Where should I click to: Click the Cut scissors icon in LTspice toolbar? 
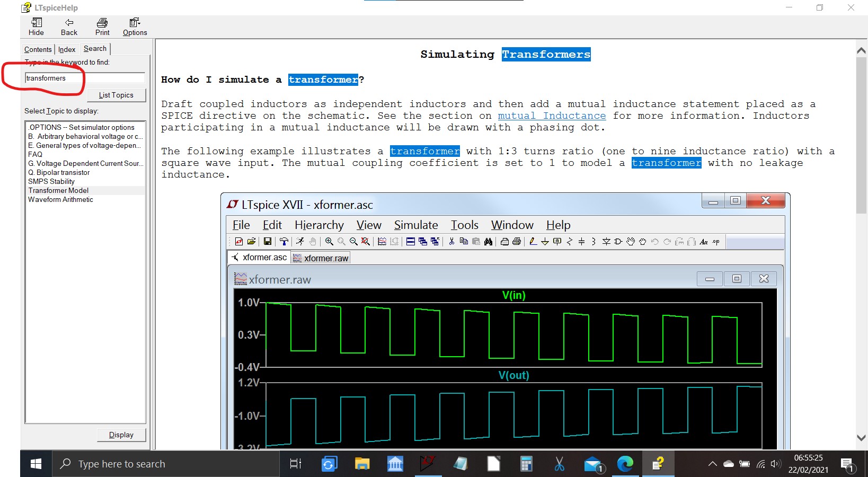click(451, 242)
